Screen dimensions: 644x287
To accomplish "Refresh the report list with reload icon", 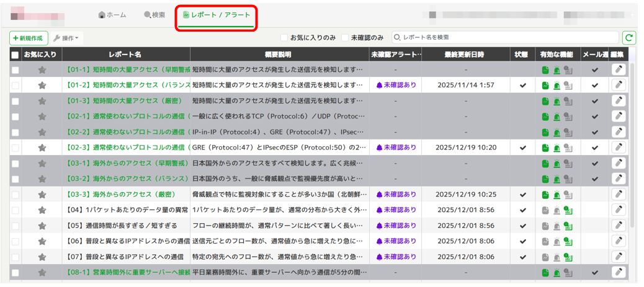I will pyautogui.click(x=629, y=38).
